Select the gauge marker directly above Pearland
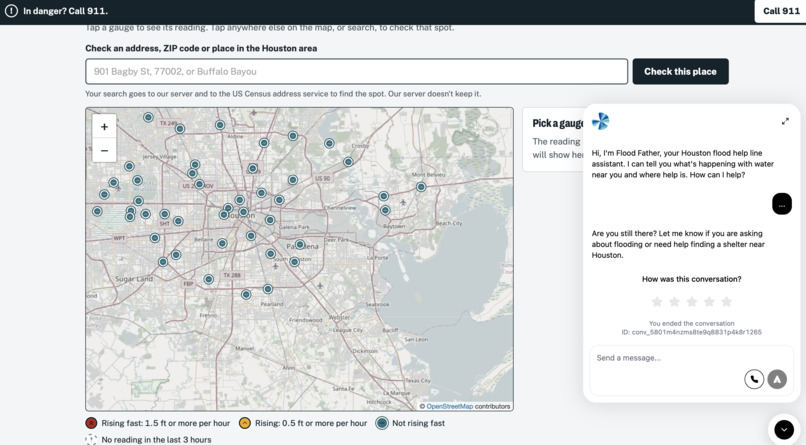806x445 pixels. [268, 289]
